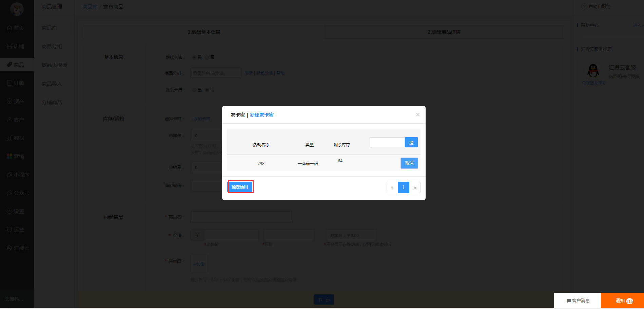Viewport: 644px width, 309px height.
Task: Open 商品分组 in the submenu
Action: tap(52, 47)
